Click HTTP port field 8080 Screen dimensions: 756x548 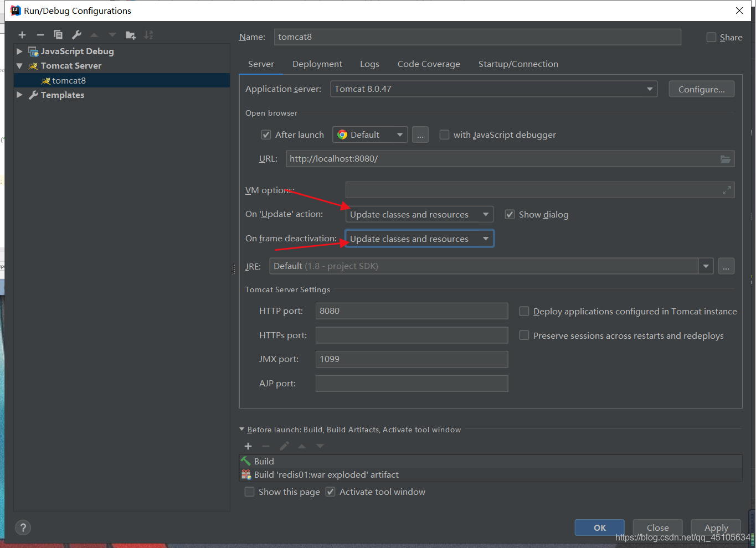click(412, 311)
